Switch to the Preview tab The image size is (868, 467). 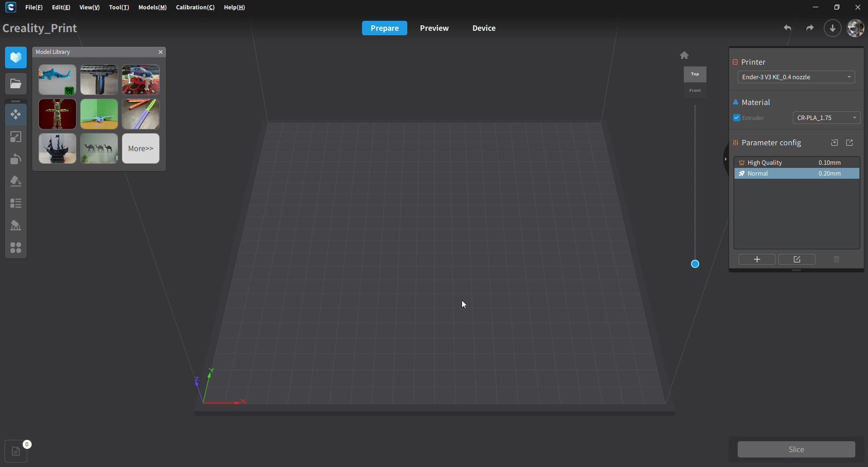coord(434,28)
